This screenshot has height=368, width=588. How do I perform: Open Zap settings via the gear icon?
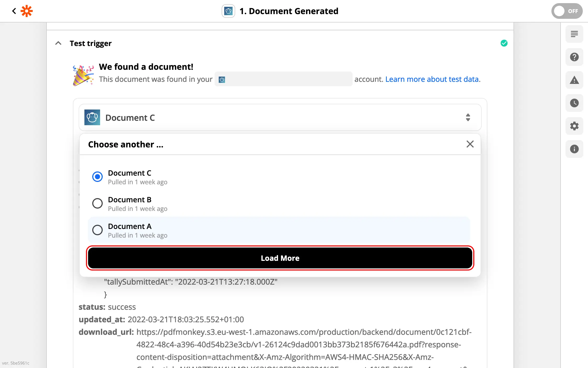(x=574, y=126)
